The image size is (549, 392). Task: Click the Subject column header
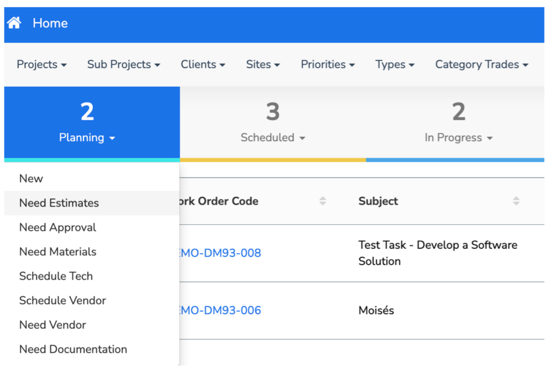(x=378, y=201)
